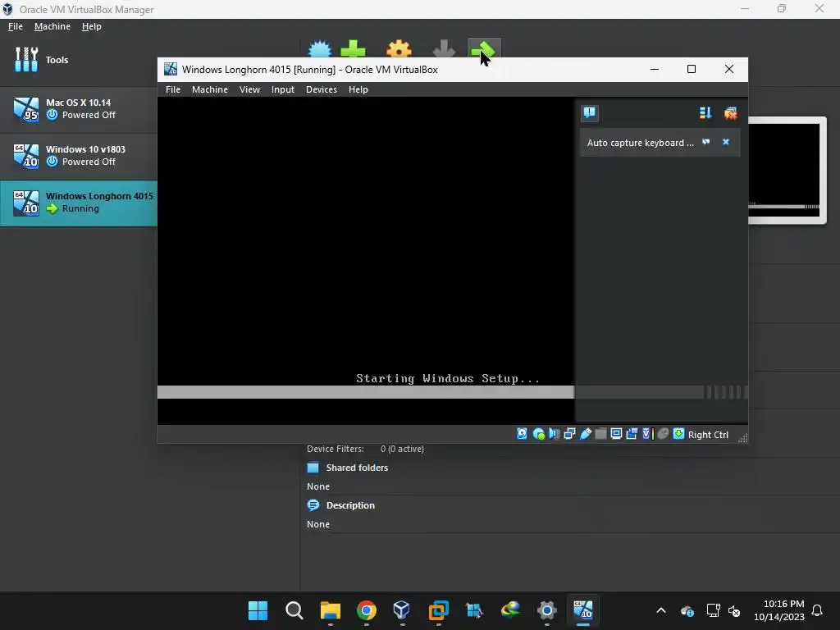Click the Right Ctrl host key label
The image size is (840, 630).
point(708,435)
